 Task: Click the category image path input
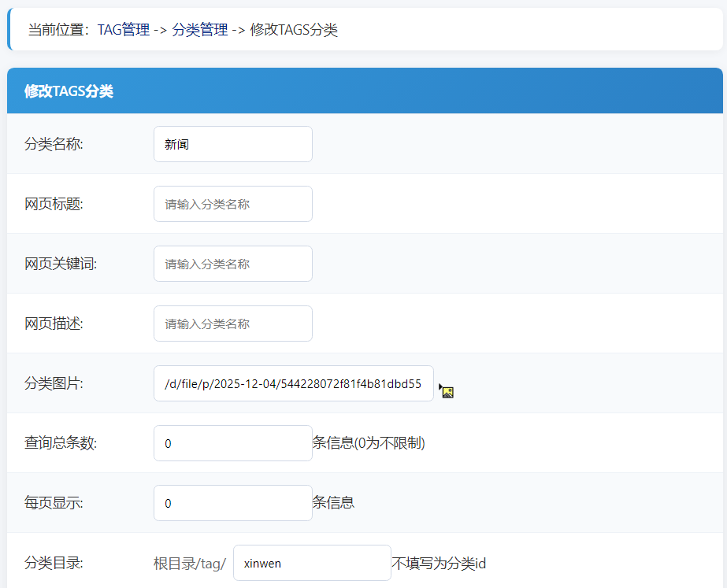tap(293, 383)
